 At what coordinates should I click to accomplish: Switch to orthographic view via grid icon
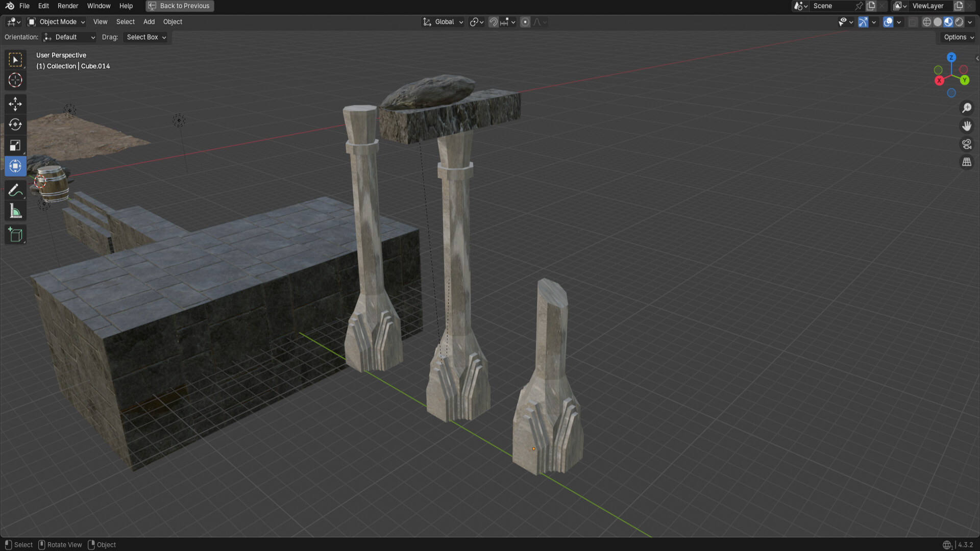[x=967, y=162]
